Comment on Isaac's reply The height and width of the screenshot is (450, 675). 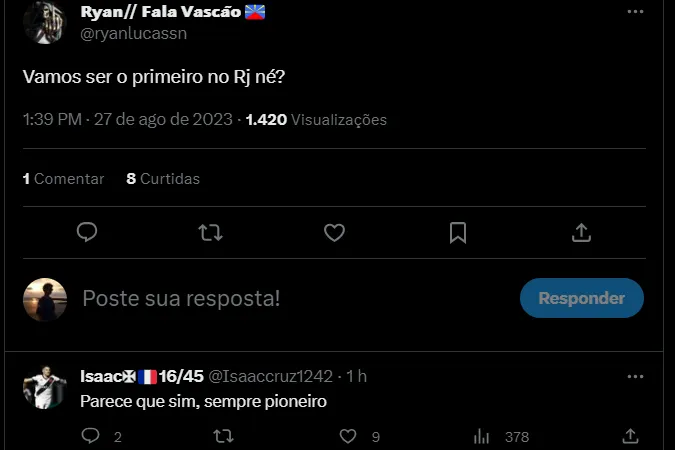pos(90,436)
